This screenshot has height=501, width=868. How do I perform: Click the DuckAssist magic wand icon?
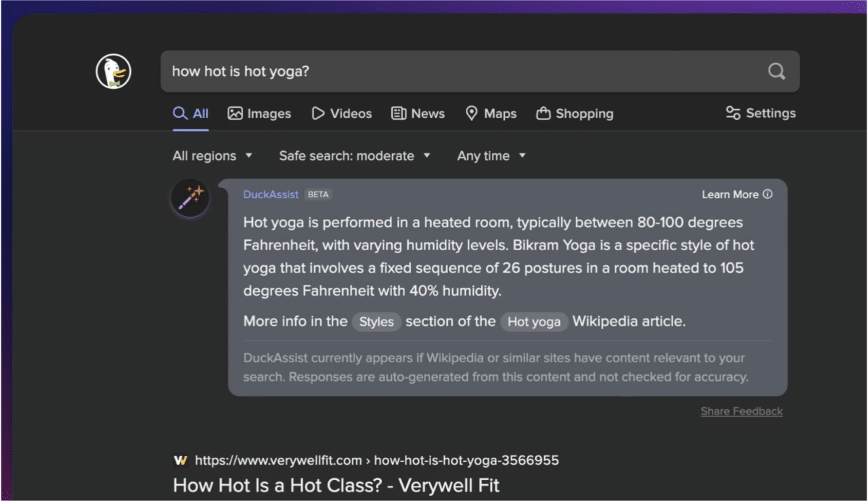coord(191,197)
